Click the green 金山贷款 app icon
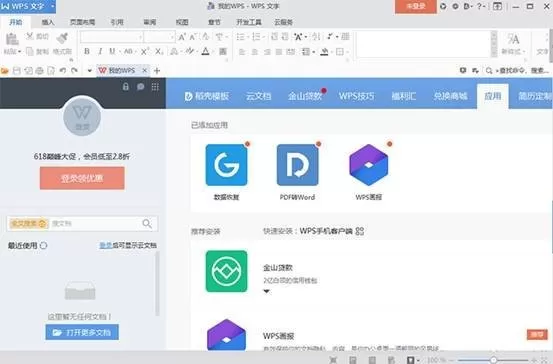The image size is (553, 364). coord(226,271)
